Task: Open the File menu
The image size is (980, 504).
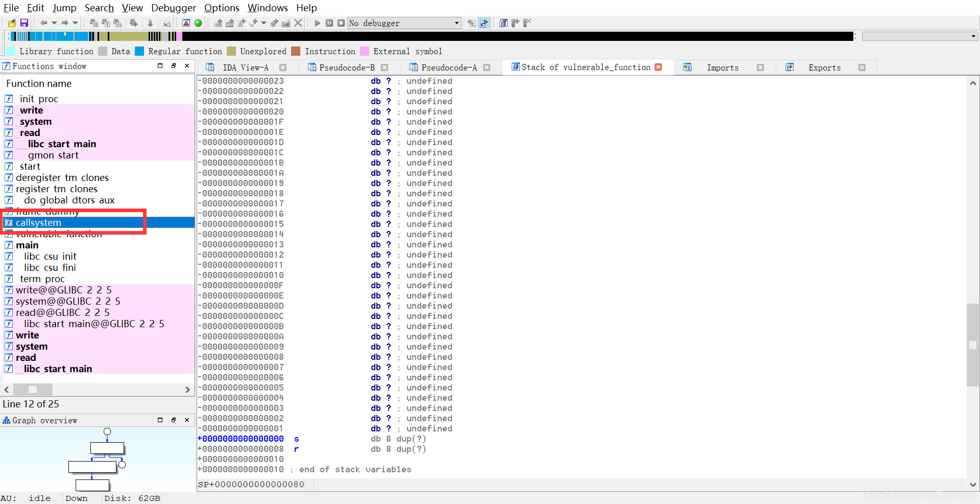Action: (11, 8)
